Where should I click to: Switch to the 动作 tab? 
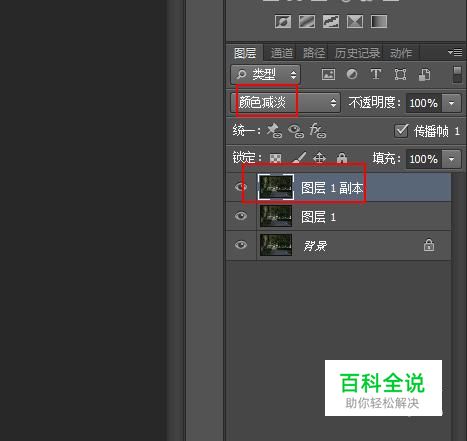tap(401, 53)
